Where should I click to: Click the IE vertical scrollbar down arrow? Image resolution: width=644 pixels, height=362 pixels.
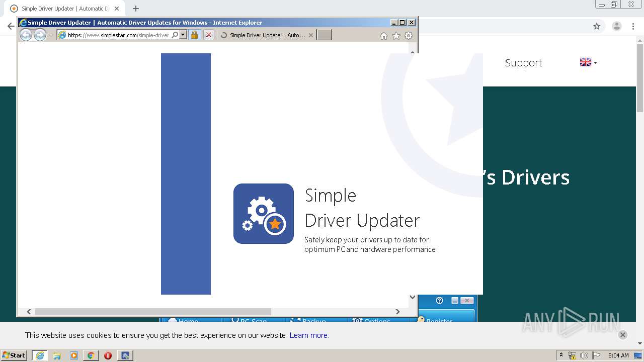click(x=413, y=297)
